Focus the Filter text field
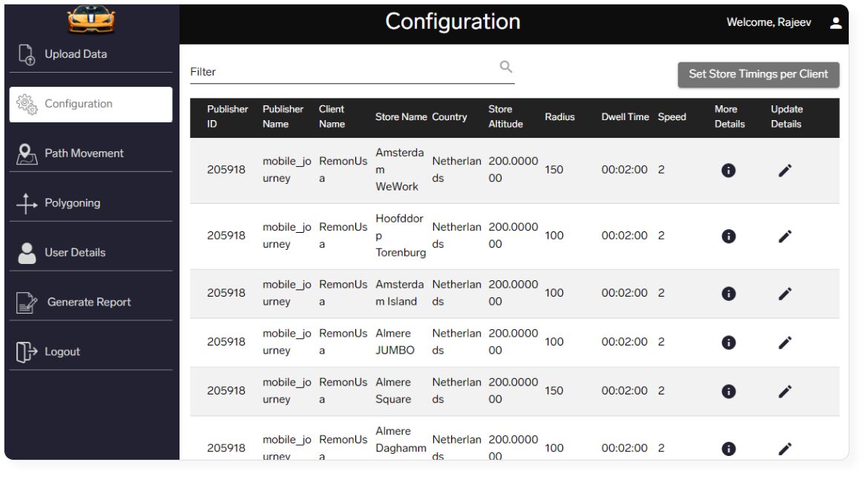This screenshot has height=479, width=868. click(x=343, y=72)
